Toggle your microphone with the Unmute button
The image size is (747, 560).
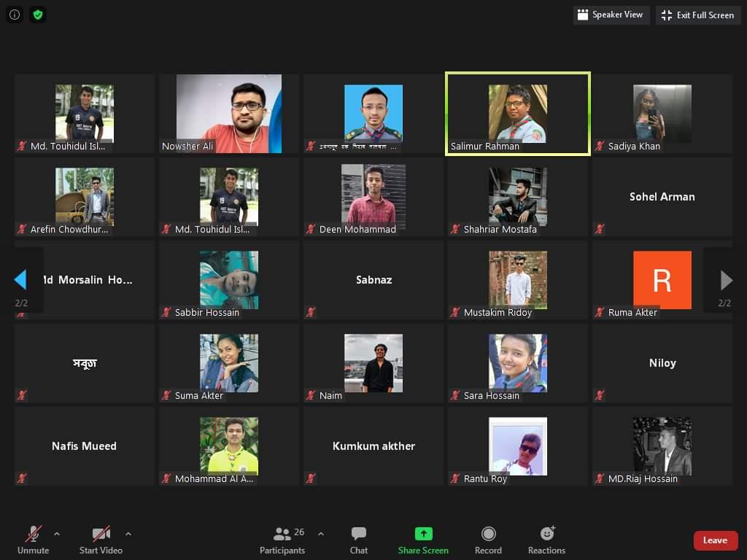(33, 540)
